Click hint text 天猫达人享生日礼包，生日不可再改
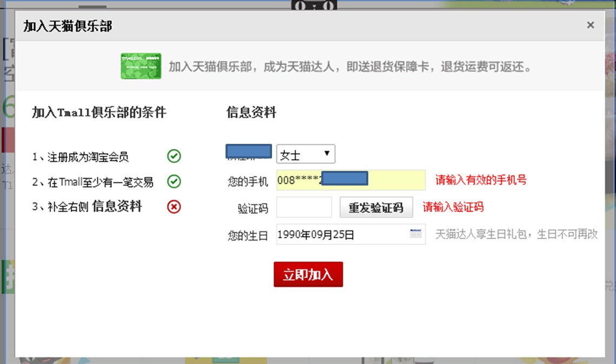The height and width of the screenshot is (364, 616). [x=516, y=234]
